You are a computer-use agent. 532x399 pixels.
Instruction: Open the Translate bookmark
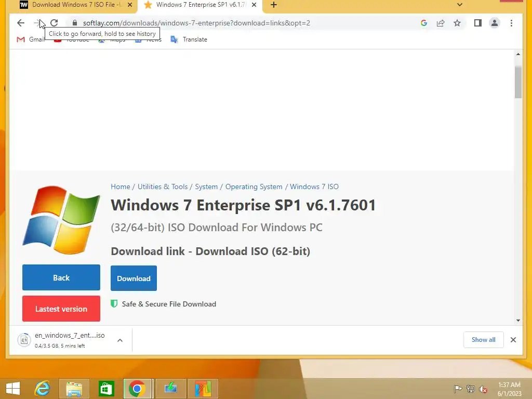pos(189,39)
